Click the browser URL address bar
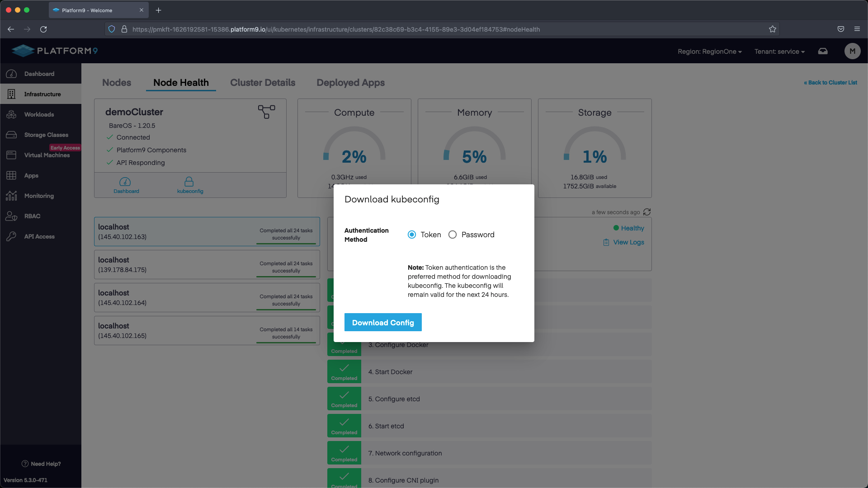The image size is (868, 488). pos(441,29)
